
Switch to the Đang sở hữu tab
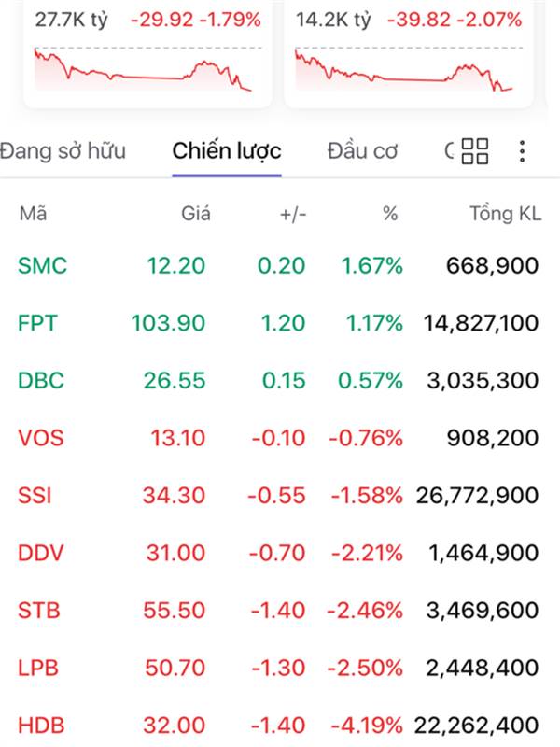pyautogui.click(x=62, y=151)
